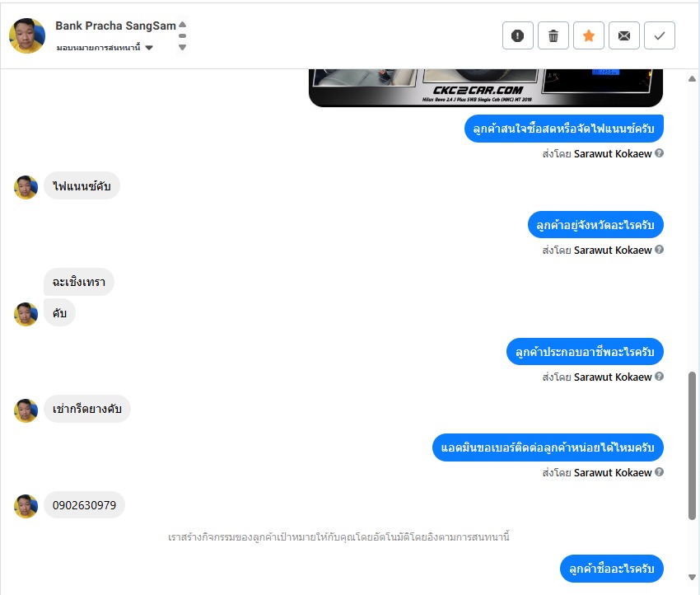700x595 pixels.
Task: Click the phone number 0902630979 message
Action: tap(84, 505)
